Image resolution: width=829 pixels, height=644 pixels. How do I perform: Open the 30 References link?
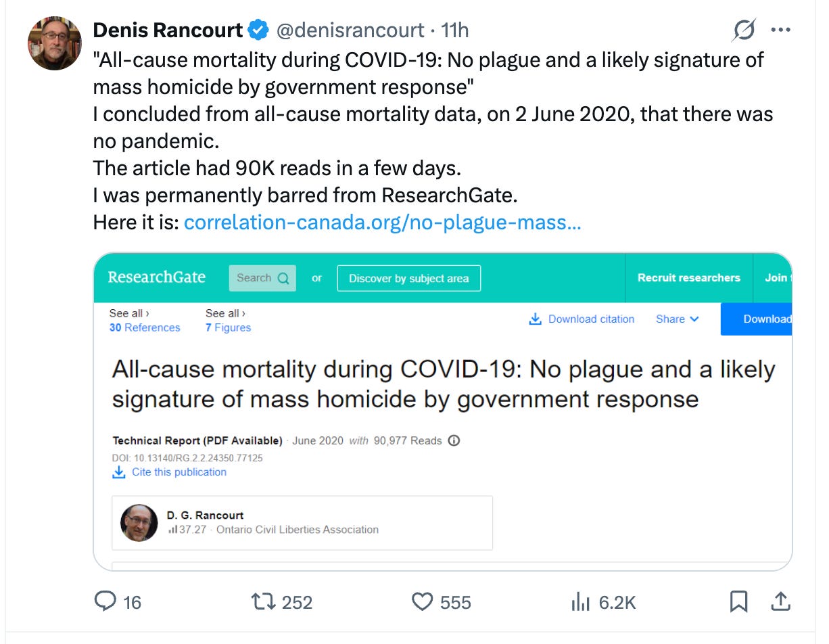pos(145,327)
